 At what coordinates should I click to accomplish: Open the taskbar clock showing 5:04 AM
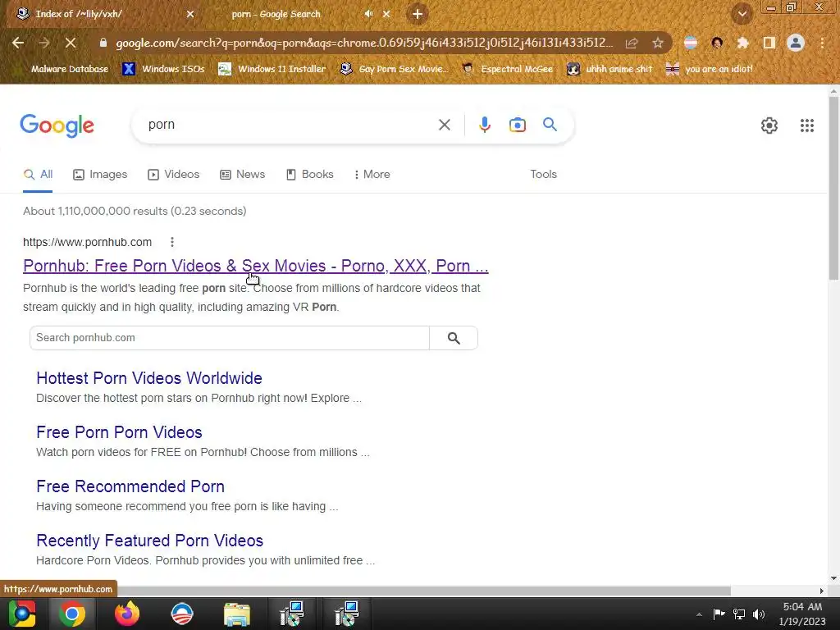coord(802,614)
